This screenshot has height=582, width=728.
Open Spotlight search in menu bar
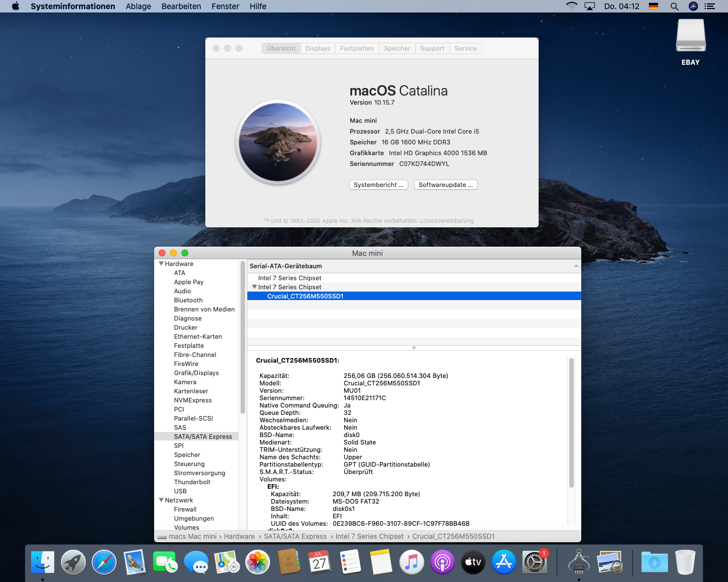click(x=674, y=6)
